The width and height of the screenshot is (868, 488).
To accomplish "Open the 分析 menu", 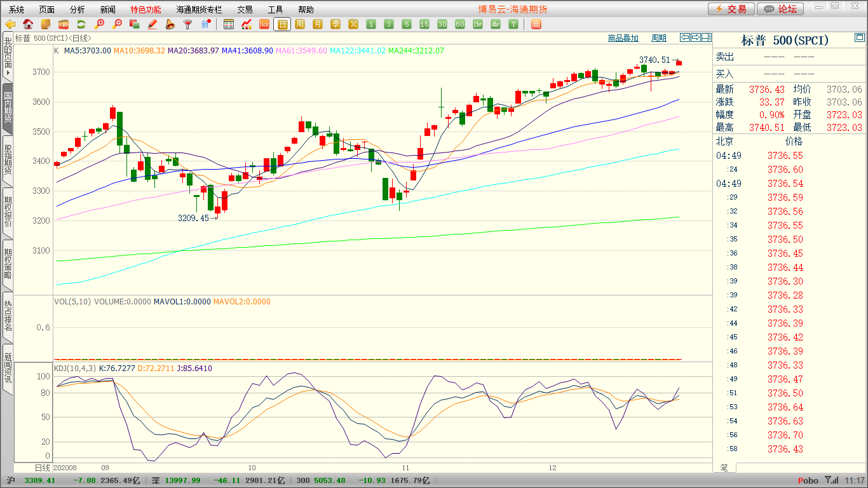I will tap(78, 10).
